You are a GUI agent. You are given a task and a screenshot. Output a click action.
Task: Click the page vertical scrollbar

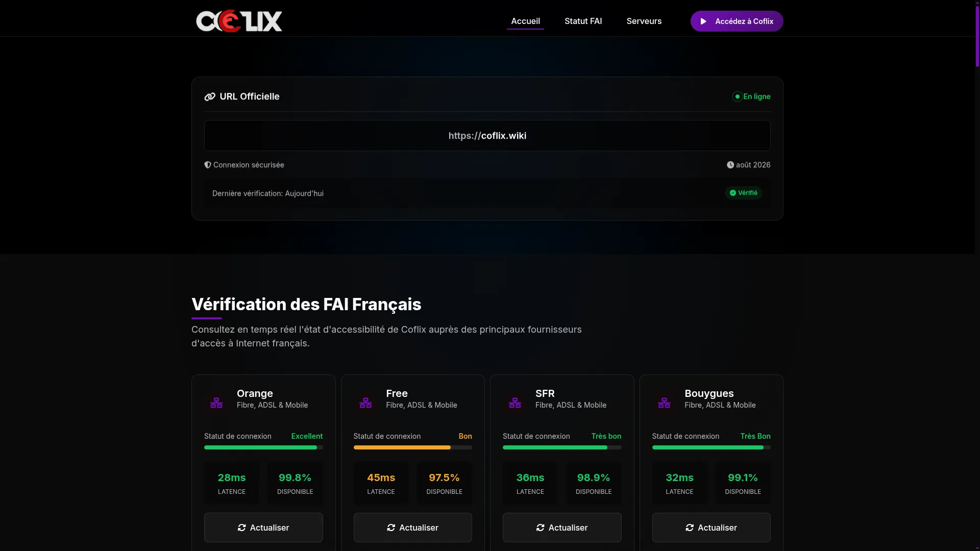point(977,36)
